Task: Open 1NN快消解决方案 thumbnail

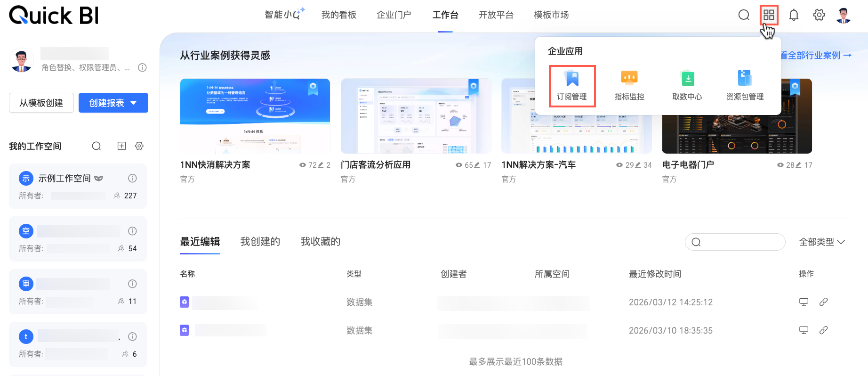Action: click(255, 116)
